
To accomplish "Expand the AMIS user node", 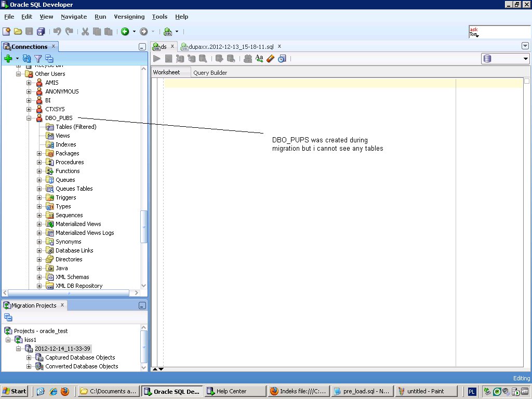I will tap(29, 83).
